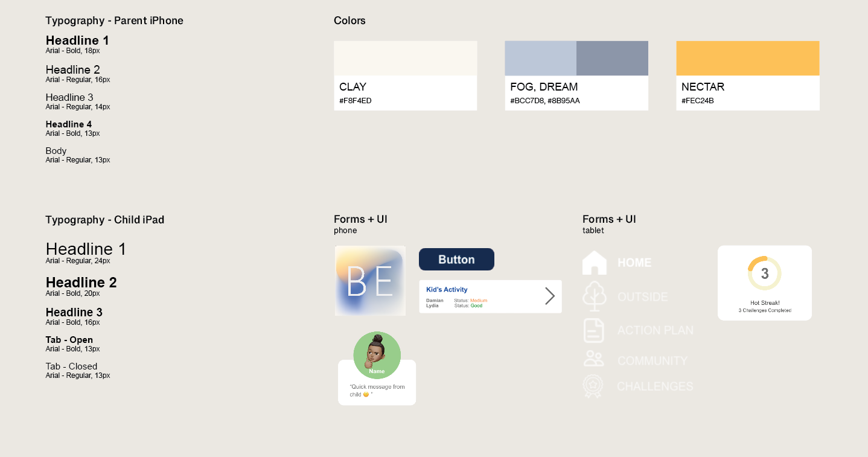Pick the Dream gray-blue swatch
Screen dimensions: 868x457
click(612, 59)
